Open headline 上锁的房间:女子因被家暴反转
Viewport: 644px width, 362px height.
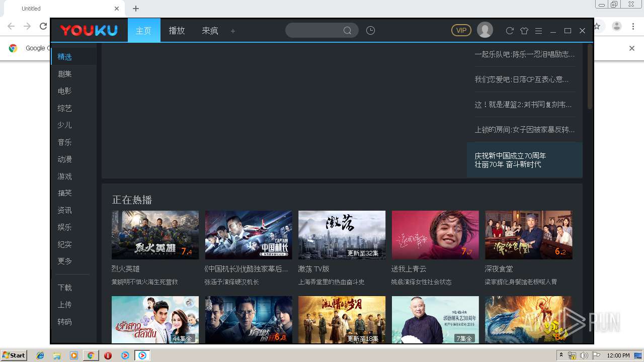coord(525,130)
